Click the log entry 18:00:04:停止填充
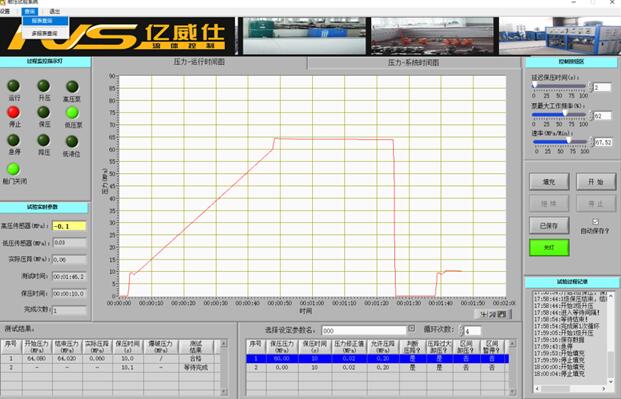The image size is (621, 399). tap(559, 374)
